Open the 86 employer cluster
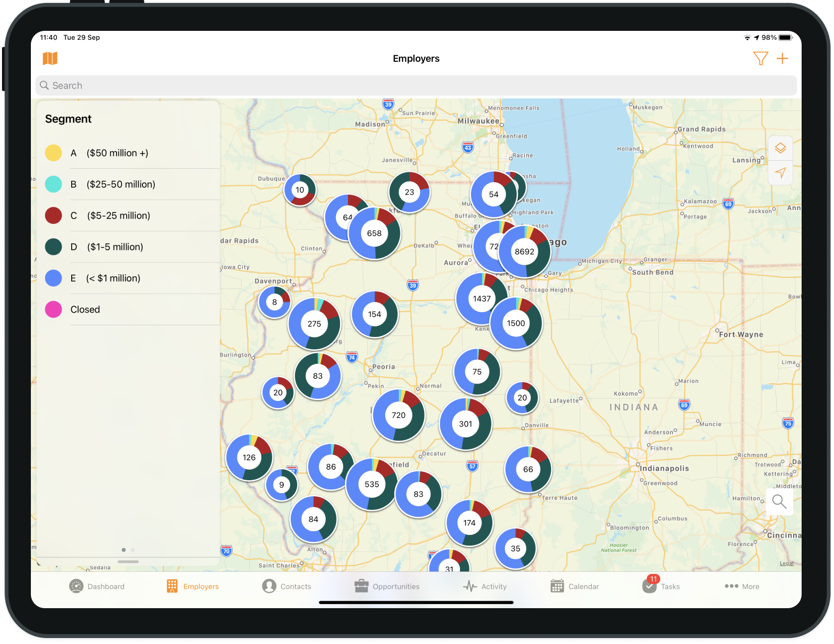Screen dimensions: 834x644 pyautogui.click(x=331, y=467)
